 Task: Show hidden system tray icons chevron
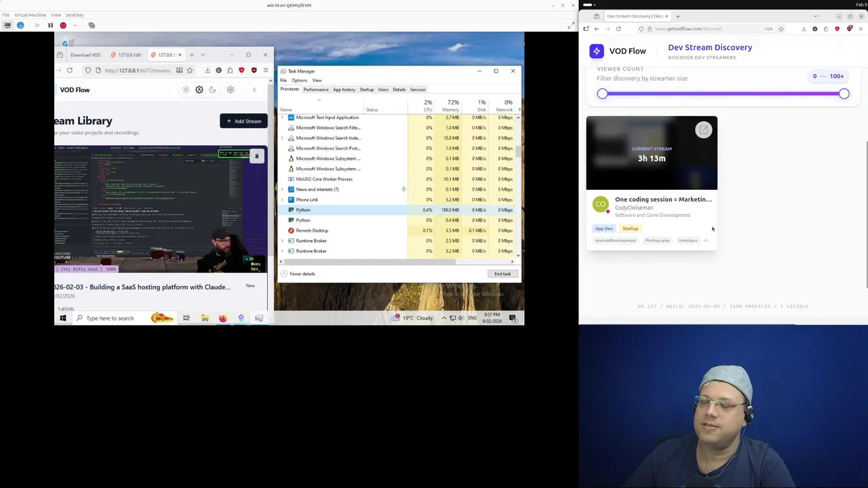444,318
